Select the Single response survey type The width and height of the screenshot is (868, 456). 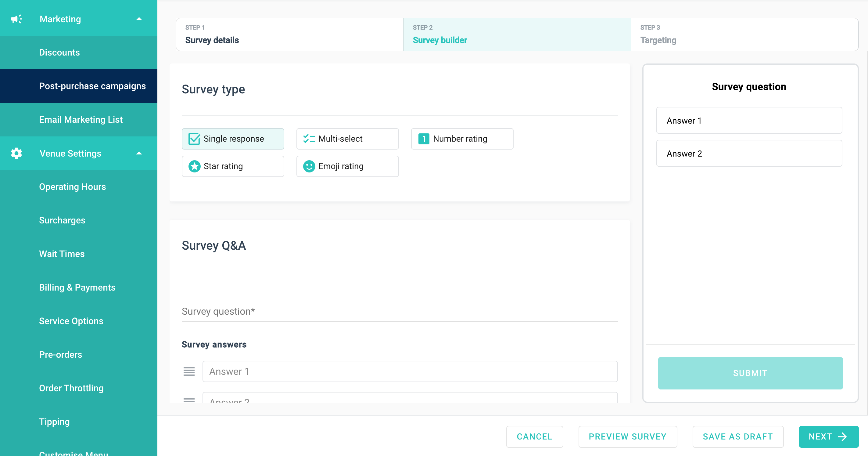point(233,139)
